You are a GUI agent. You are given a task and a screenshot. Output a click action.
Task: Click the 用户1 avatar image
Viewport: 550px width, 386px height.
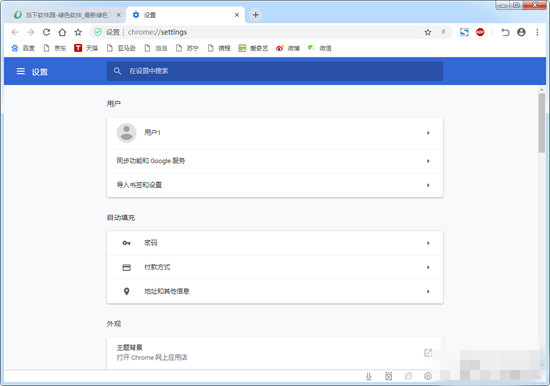tap(126, 133)
